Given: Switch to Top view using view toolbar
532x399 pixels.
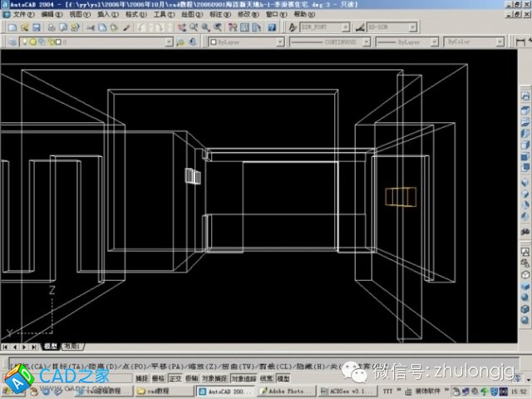Looking at the screenshot, I should point(525,109).
